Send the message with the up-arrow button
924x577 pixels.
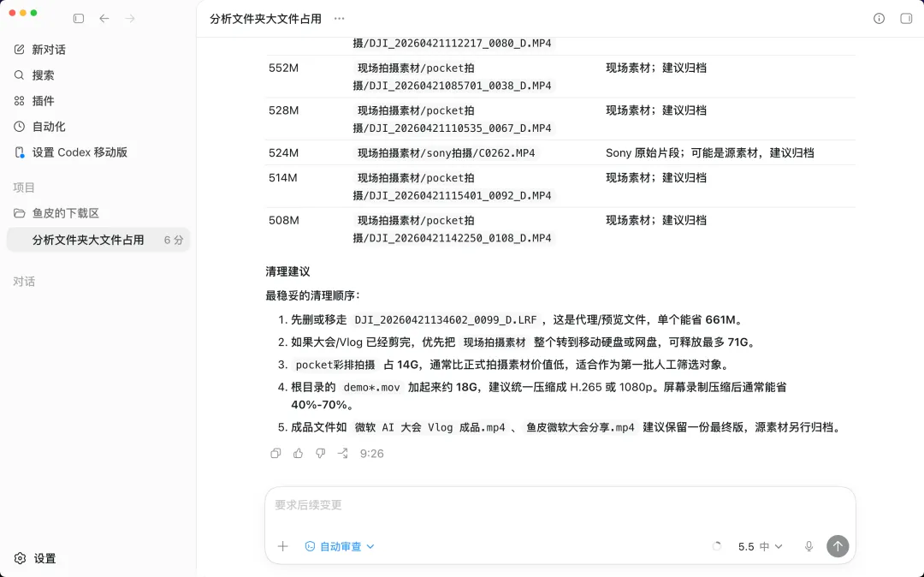click(x=838, y=546)
